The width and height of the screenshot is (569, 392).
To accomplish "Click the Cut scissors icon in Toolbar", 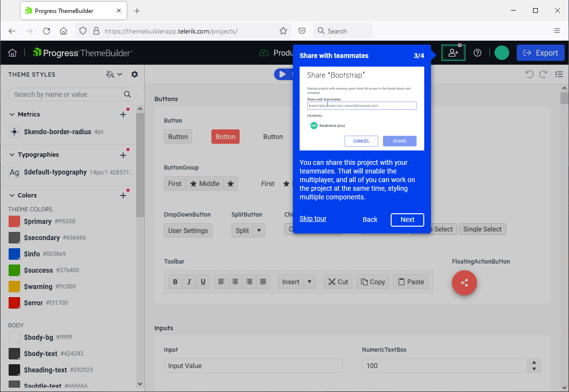I will click(x=331, y=282).
